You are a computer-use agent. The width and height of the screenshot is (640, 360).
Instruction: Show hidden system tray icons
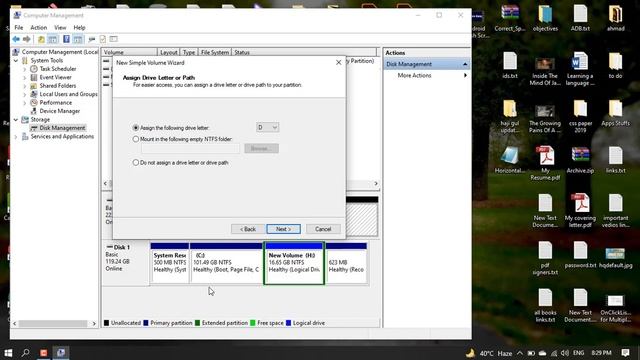520,353
